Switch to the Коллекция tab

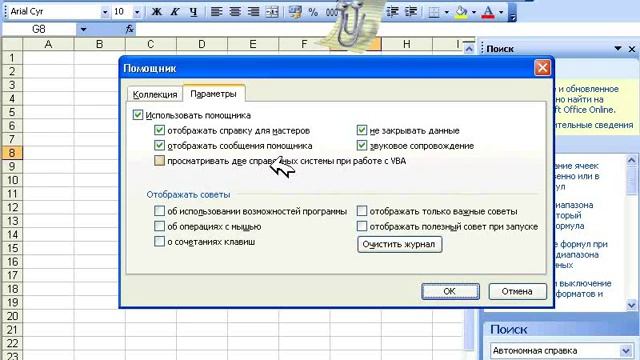coord(155,94)
